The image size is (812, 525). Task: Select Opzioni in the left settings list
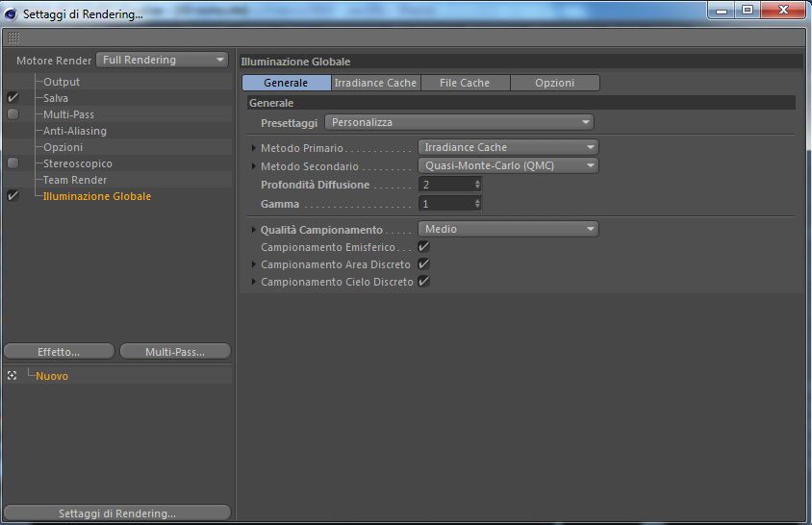(63, 147)
